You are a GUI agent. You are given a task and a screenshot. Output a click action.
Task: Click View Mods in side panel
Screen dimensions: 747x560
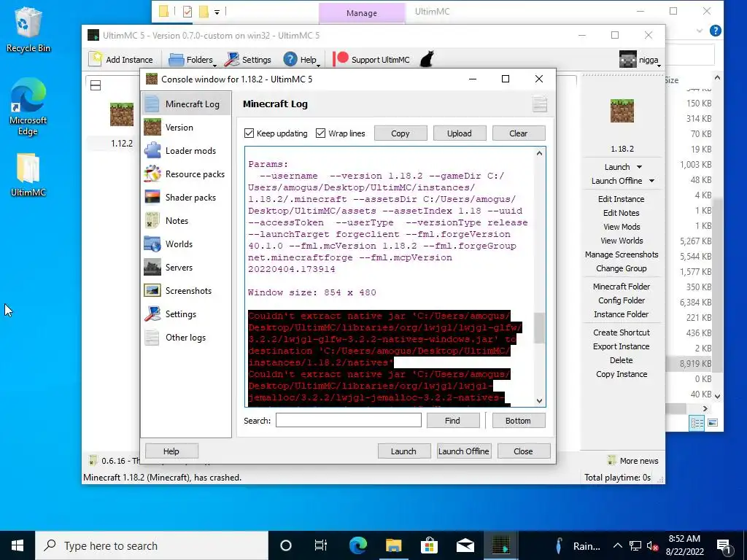click(x=622, y=227)
